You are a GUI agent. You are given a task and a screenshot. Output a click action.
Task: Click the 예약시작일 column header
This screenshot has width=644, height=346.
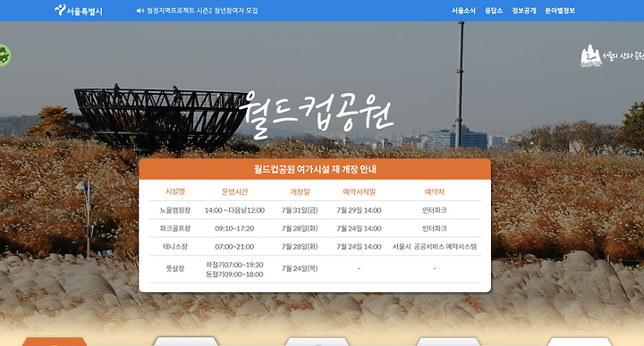pos(359,191)
